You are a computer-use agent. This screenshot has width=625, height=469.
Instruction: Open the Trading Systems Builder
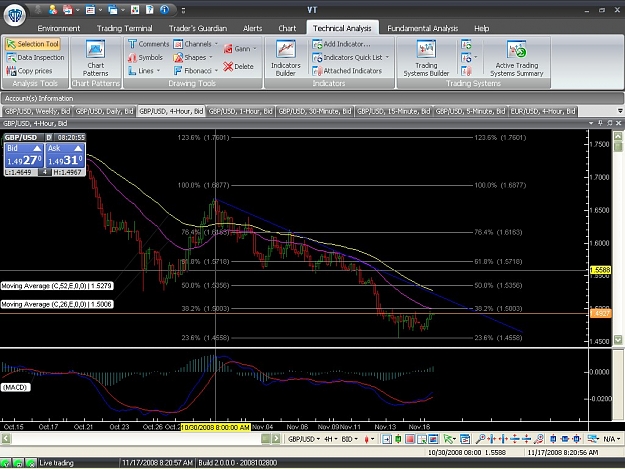[426, 58]
